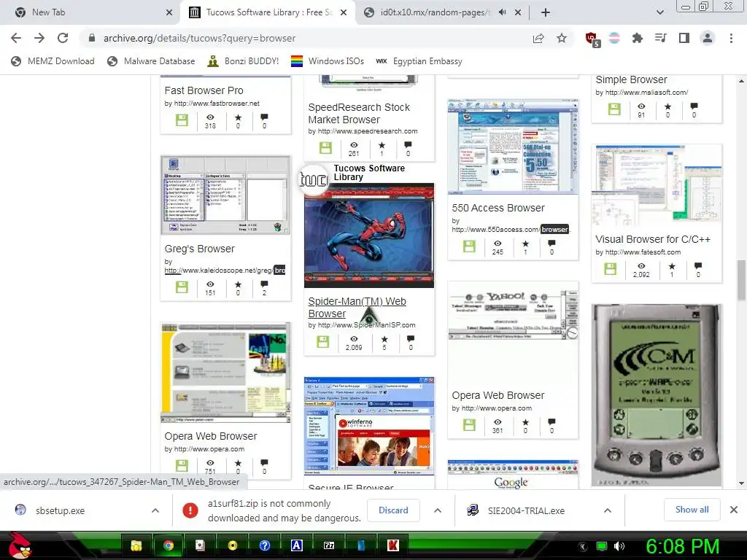Image resolution: width=747 pixels, height=560 pixels.
Task: Open the Chrome profile avatar
Action: coord(708,38)
